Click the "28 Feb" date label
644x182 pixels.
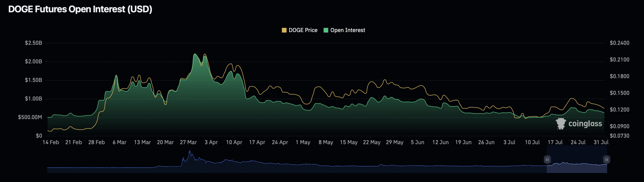[x=97, y=142]
